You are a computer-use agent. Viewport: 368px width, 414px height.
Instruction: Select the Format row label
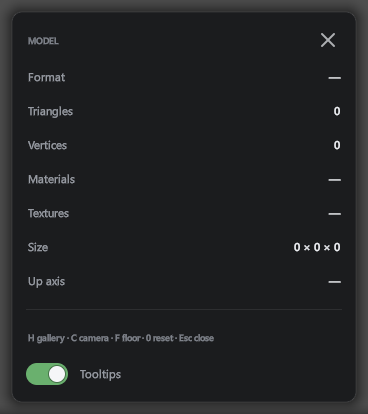(46, 77)
